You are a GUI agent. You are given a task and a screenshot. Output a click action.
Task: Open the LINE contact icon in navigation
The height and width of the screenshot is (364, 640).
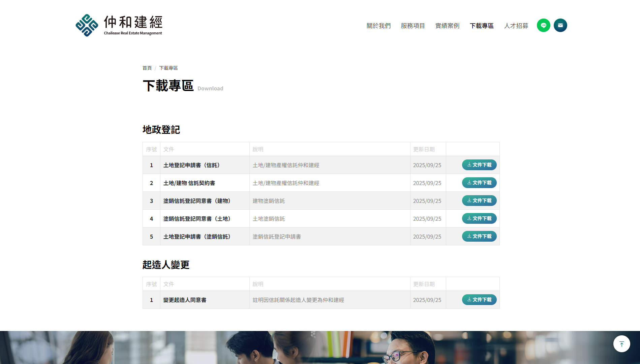click(543, 25)
